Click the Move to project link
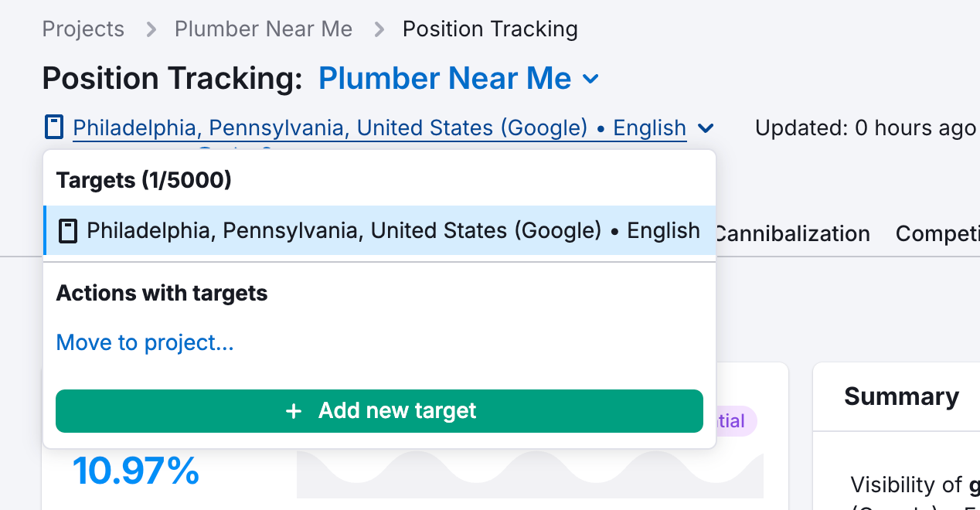 145,342
